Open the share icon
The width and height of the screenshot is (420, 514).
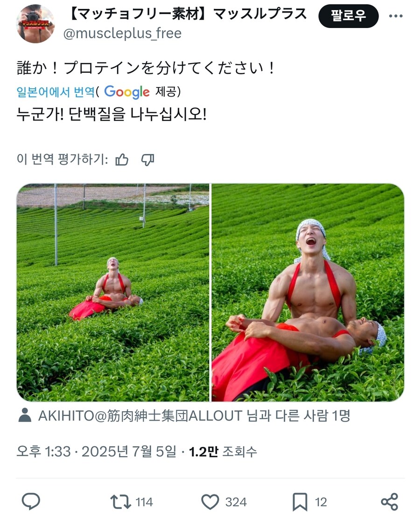(x=390, y=502)
